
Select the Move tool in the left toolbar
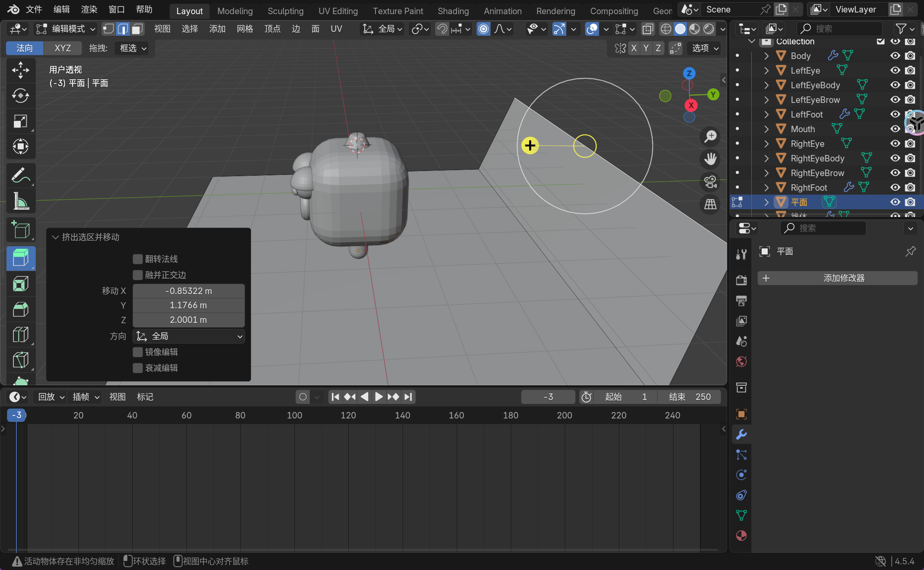(x=20, y=70)
